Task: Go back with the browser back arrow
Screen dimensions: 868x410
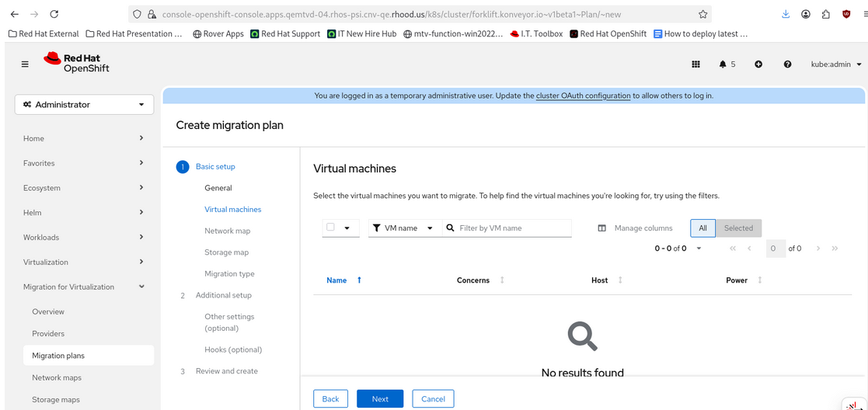Action: [x=15, y=14]
